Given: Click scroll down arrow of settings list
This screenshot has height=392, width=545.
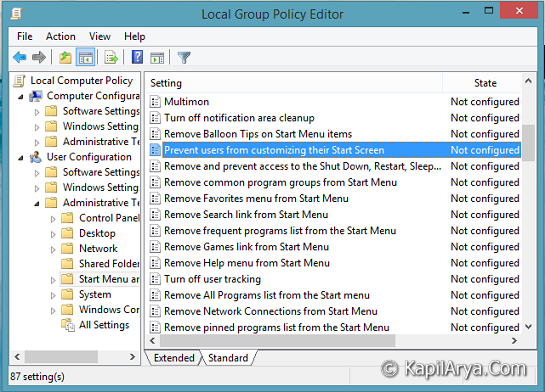Looking at the screenshot, I should point(528,327).
